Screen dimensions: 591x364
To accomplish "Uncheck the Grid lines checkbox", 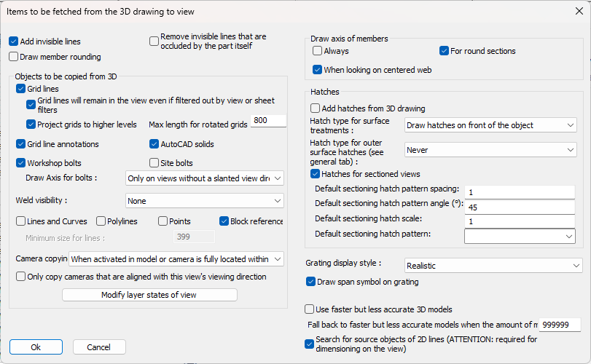I will pos(21,89).
